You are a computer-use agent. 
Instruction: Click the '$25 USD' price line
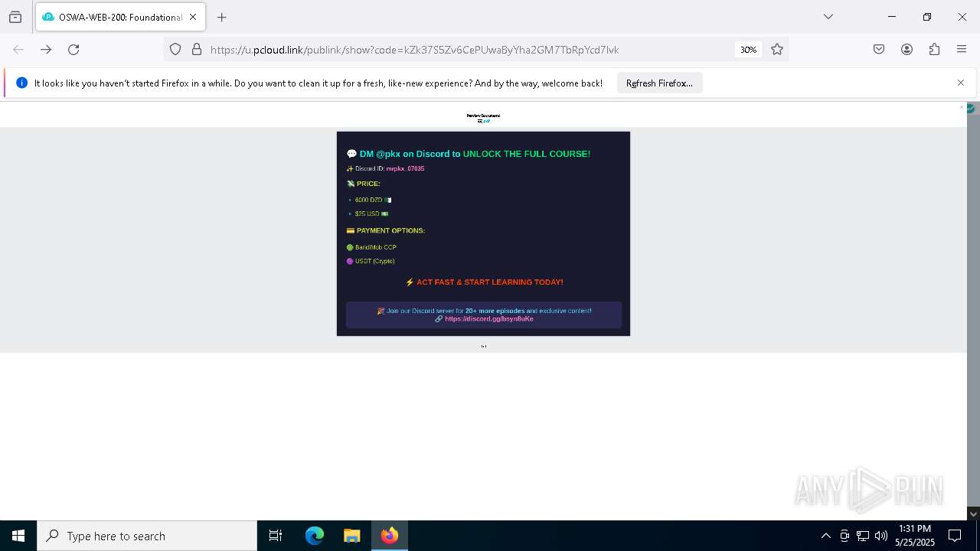pos(368,214)
